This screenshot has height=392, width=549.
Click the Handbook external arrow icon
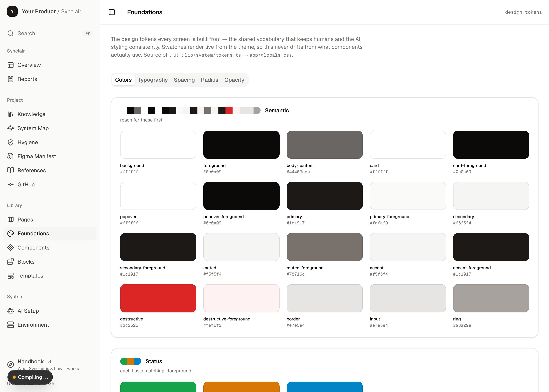pyautogui.click(x=49, y=361)
